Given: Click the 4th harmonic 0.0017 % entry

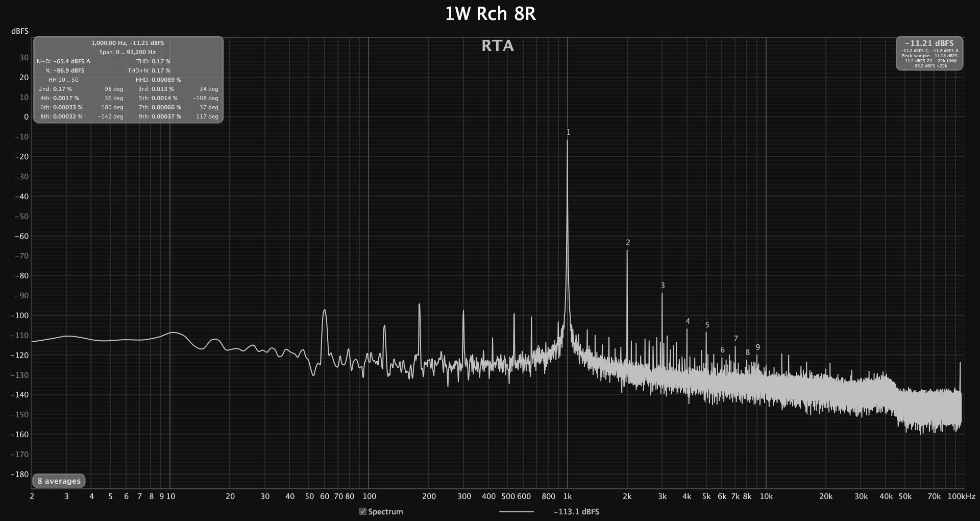Looking at the screenshot, I should coord(60,98).
